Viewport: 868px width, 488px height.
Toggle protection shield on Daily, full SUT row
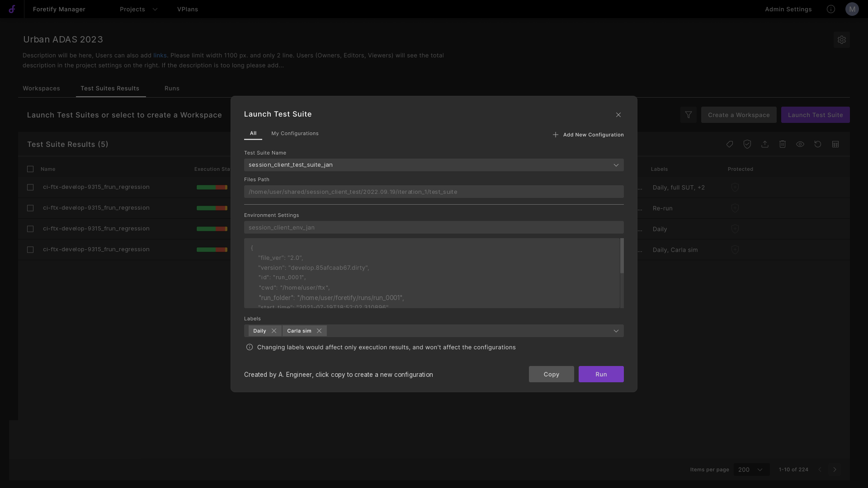[x=735, y=187]
